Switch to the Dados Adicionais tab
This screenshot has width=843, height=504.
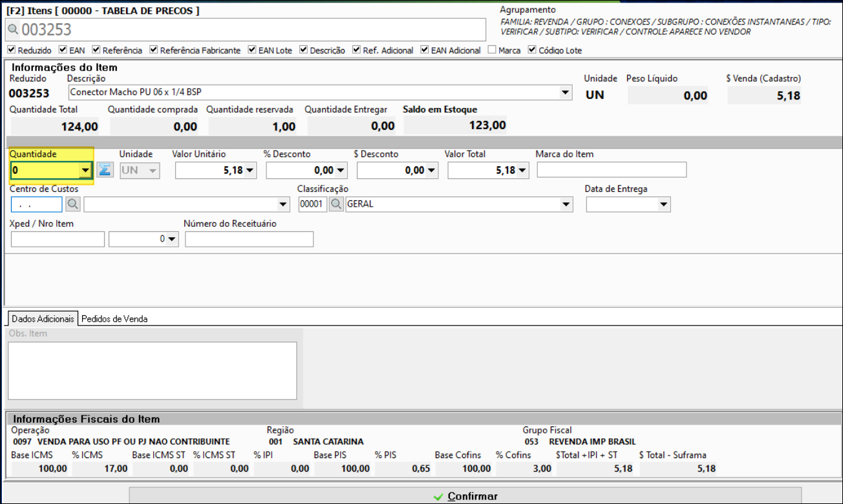click(x=43, y=319)
